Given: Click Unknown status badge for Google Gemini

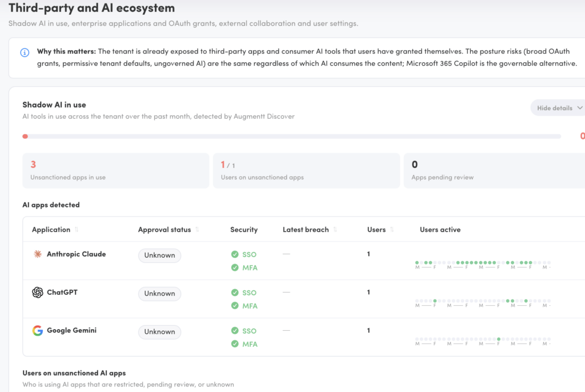Looking at the screenshot, I should [x=160, y=331].
